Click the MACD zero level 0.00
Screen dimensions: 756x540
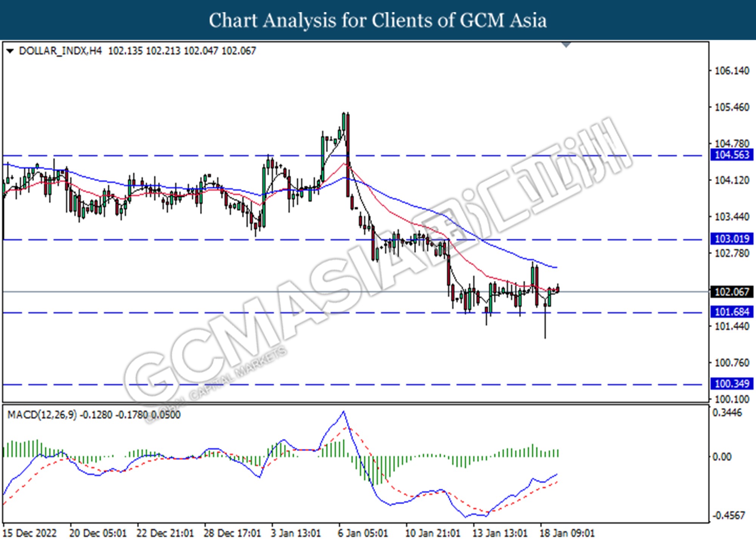(722, 457)
